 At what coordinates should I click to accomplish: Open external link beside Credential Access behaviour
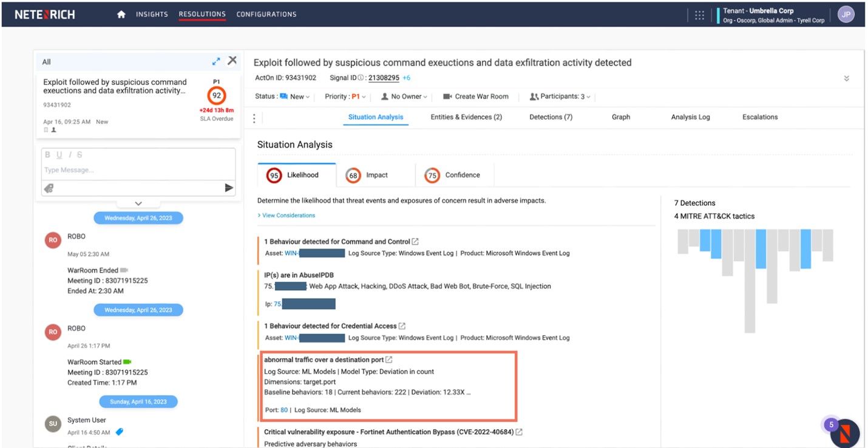pyautogui.click(x=402, y=326)
